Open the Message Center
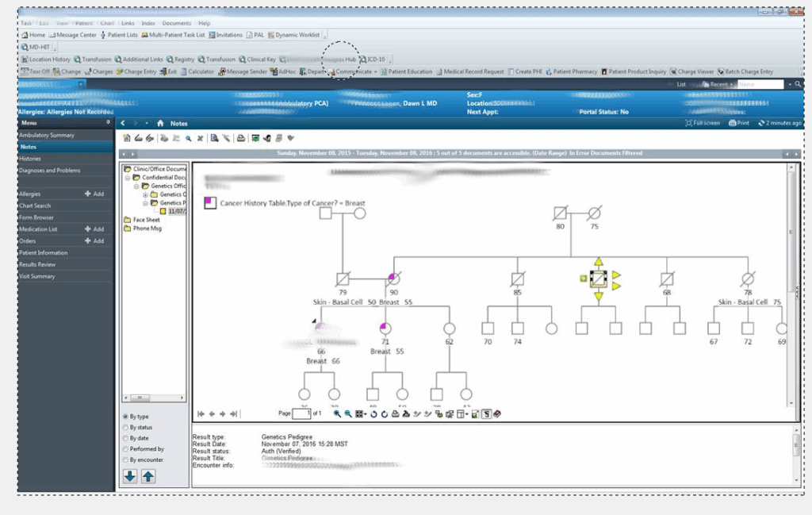Viewport: 812px width, 515px height. click(x=72, y=35)
